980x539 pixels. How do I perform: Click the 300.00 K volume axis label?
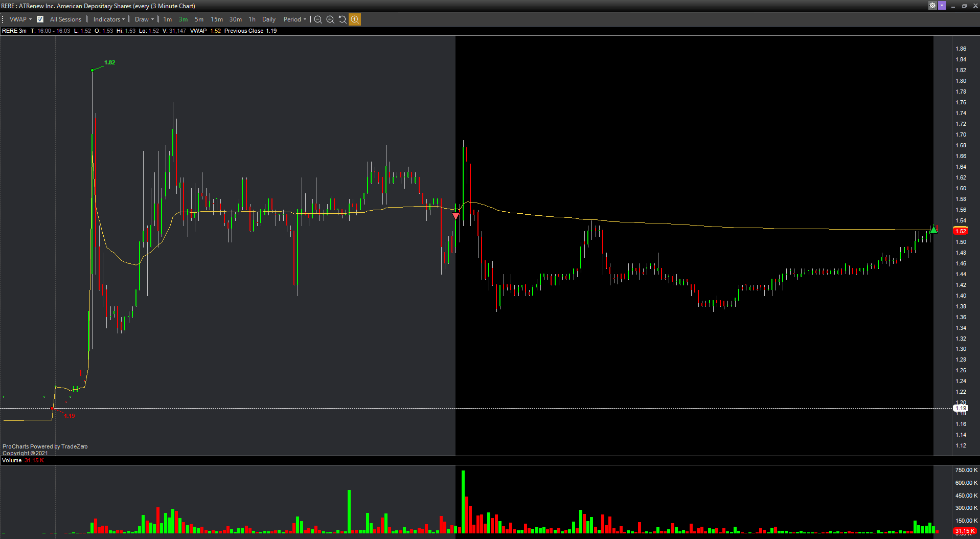click(x=966, y=508)
